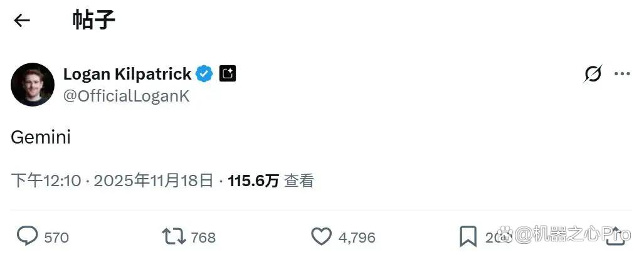This screenshot has height=257, width=644.
Task: Click the 768 reposts count
Action: (x=203, y=238)
